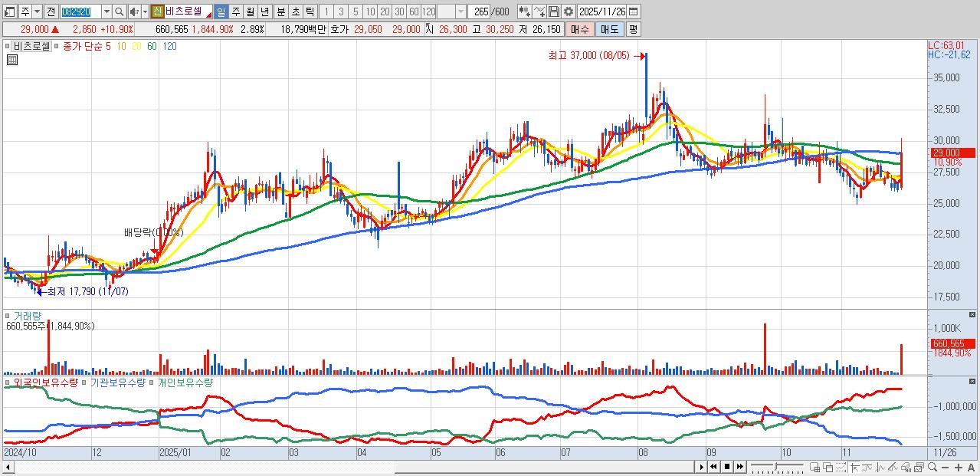Click the chart image capture icon

pyautogui.click(x=919, y=467)
